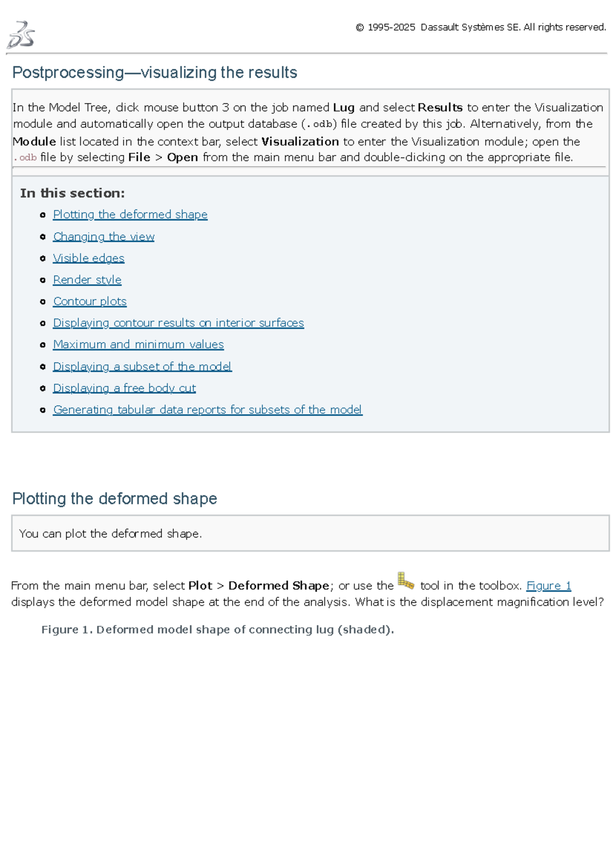613x868 pixels.
Task: Click the 'In this section:' label
Action: (73, 193)
